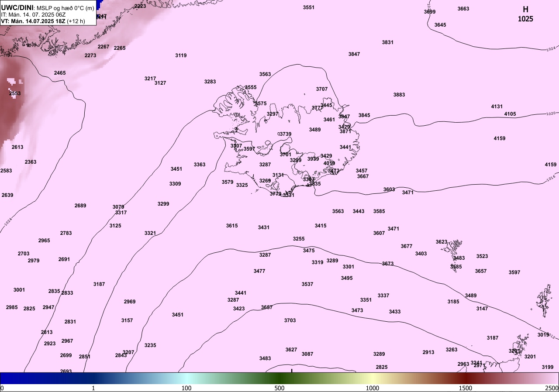The width and height of the screenshot is (559, 392).
Task: Click the UWC/DINI title text
Action: point(17,7)
